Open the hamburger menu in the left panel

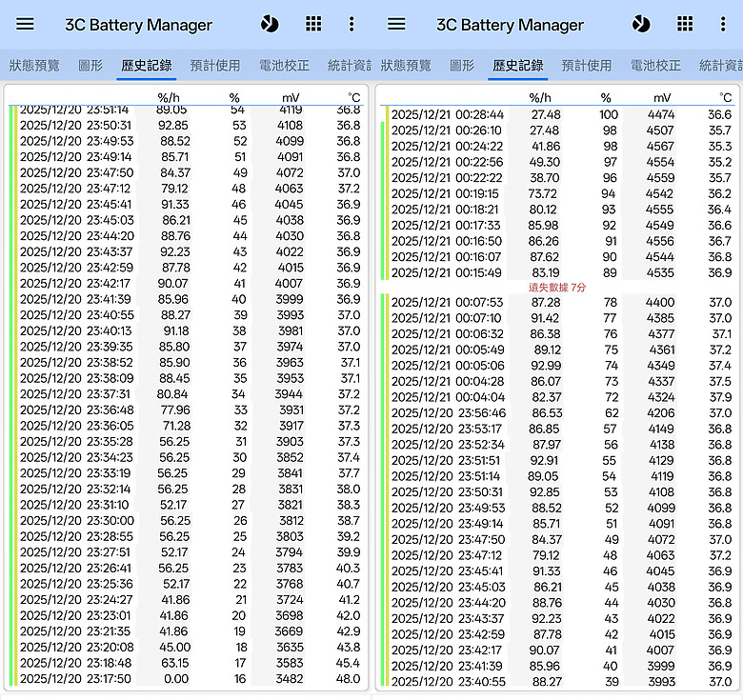[x=26, y=25]
